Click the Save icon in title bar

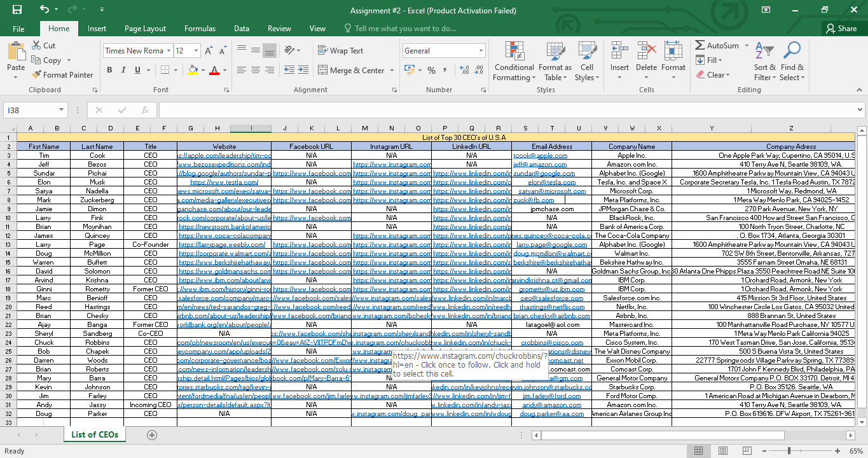pos(17,10)
